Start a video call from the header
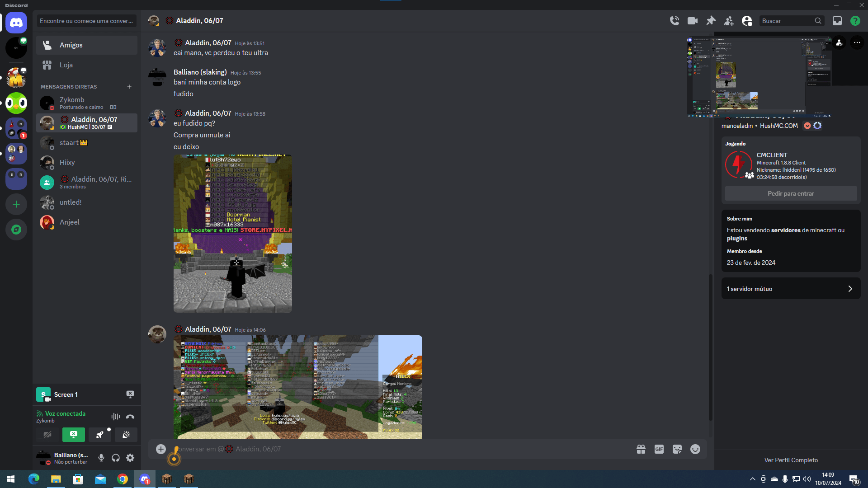 pyautogui.click(x=693, y=21)
